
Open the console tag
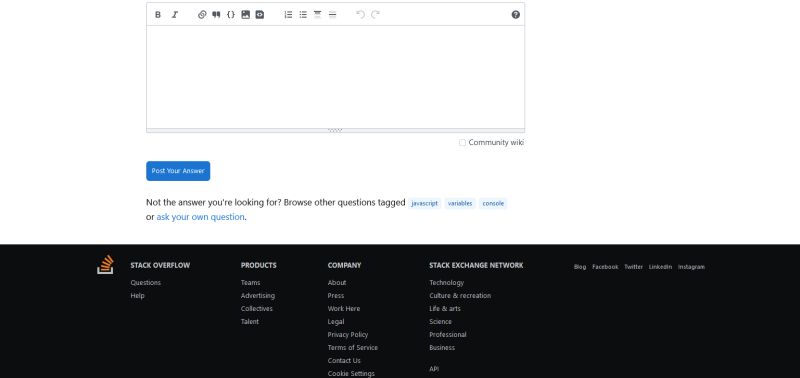pos(493,204)
